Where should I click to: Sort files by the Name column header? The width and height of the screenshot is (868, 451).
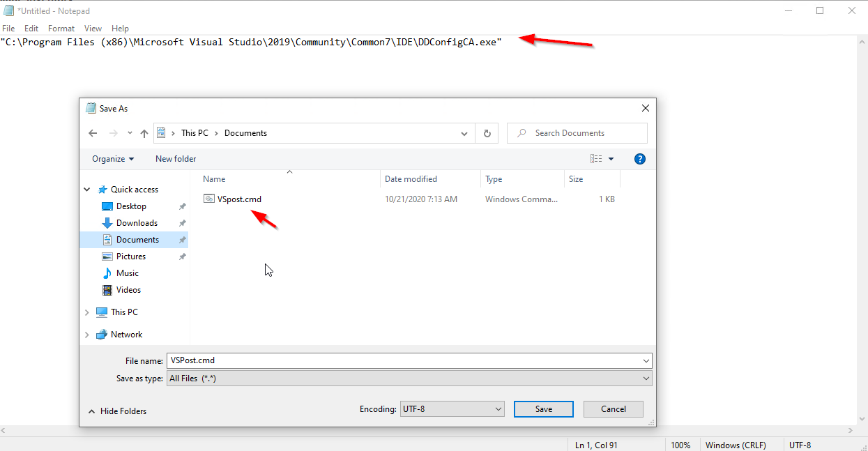[290, 179]
